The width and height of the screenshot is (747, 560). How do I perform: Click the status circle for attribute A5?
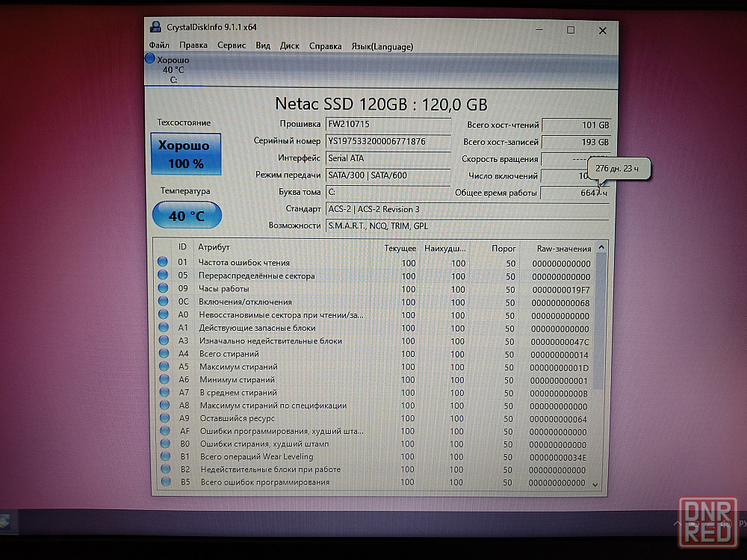(x=164, y=366)
